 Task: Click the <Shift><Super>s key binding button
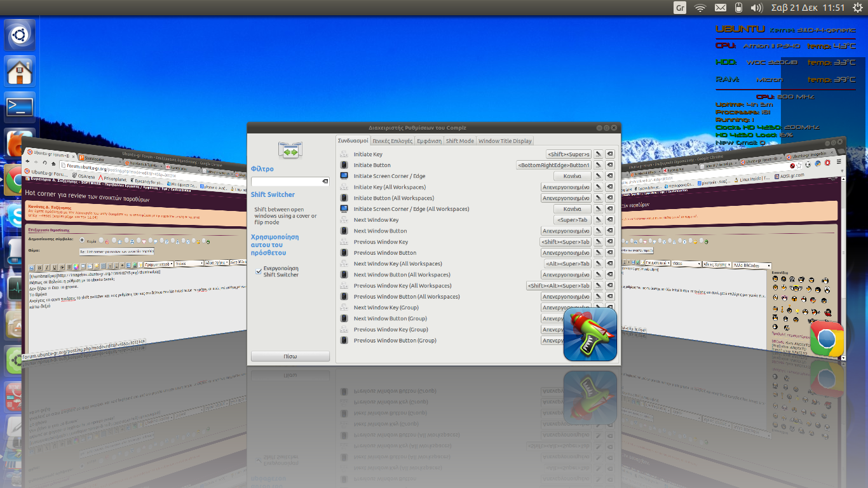(x=569, y=154)
